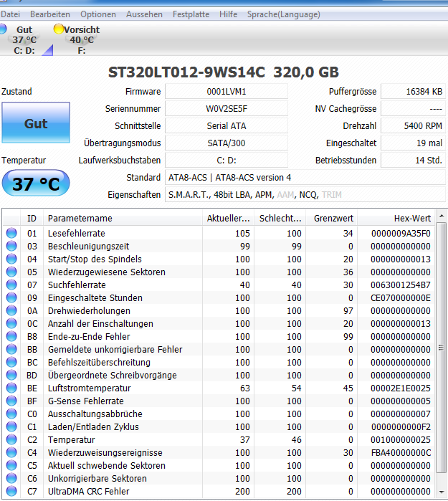Click the blue Gut health status button
This screenshot has width=448, height=501.
pos(36,123)
